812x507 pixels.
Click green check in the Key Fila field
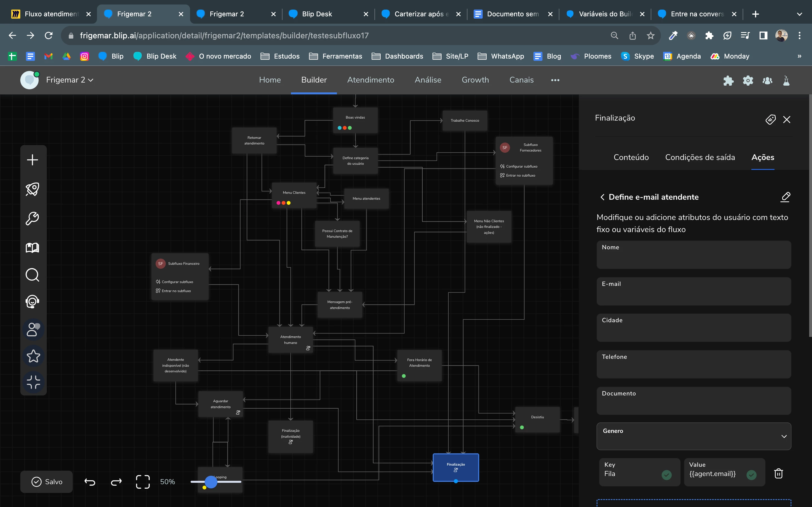[667, 475]
